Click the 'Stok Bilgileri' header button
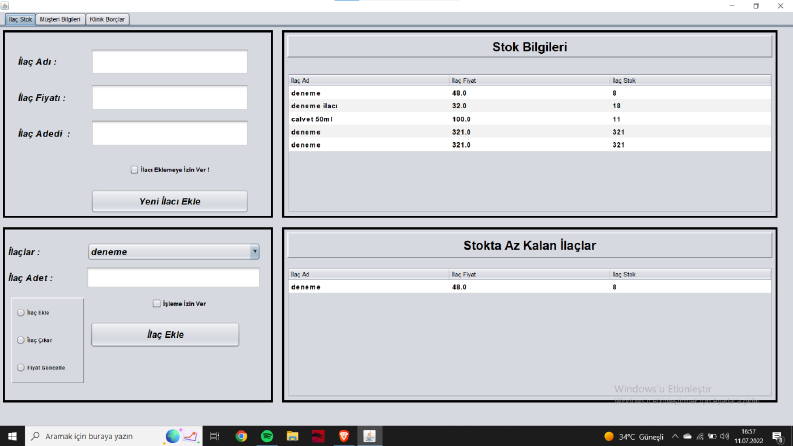 (x=530, y=47)
